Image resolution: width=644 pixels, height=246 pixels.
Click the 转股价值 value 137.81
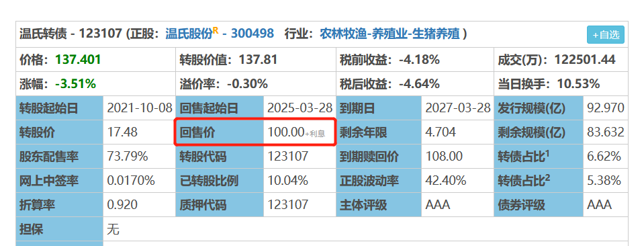(257, 60)
